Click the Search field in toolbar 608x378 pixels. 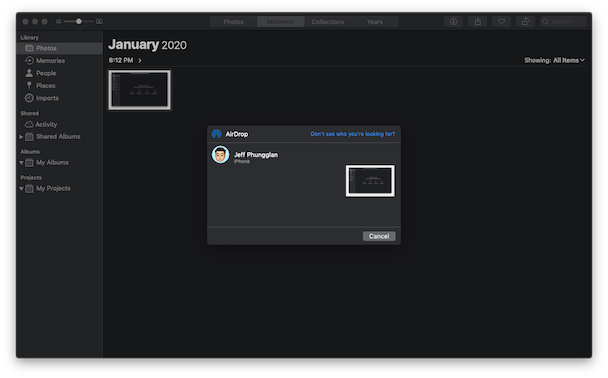point(563,22)
